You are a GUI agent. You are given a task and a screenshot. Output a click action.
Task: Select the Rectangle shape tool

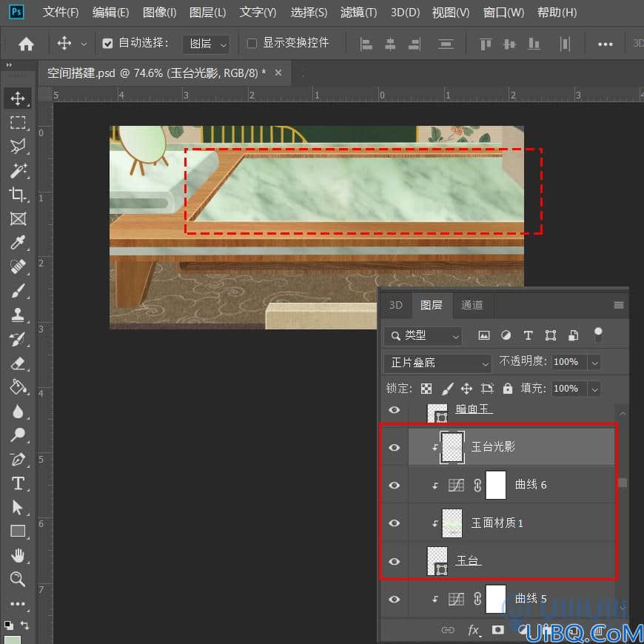pyautogui.click(x=18, y=531)
